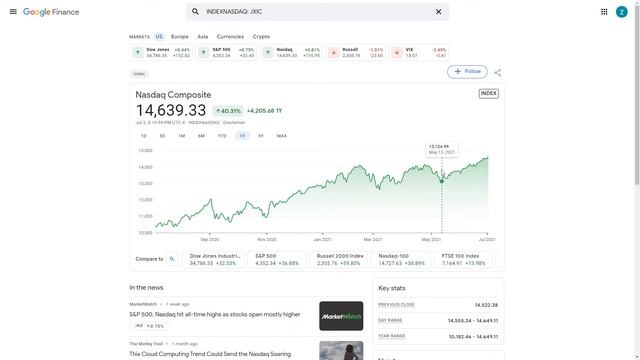Open the hamburger main menu
Screen dimensions: 640x360
(x=13, y=12)
